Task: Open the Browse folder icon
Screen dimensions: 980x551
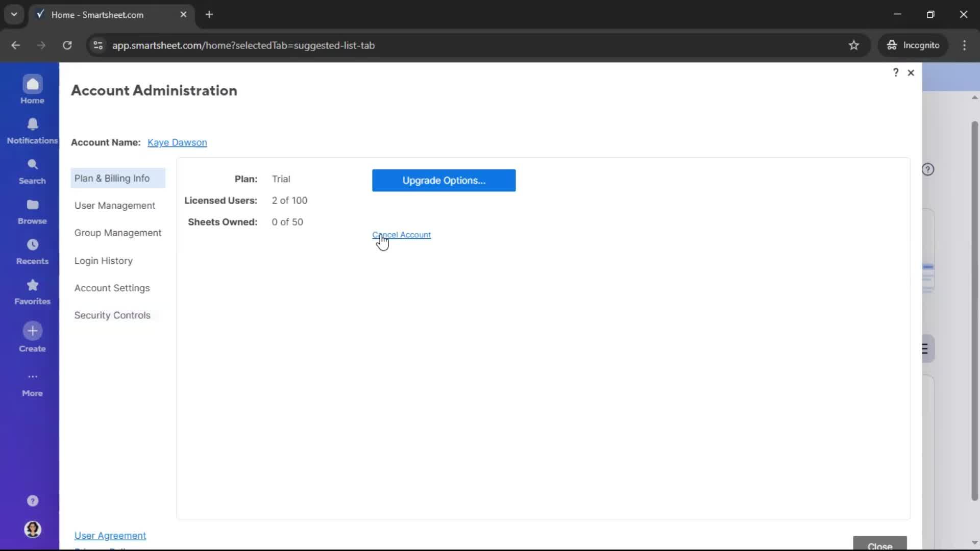Action: pos(32,205)
